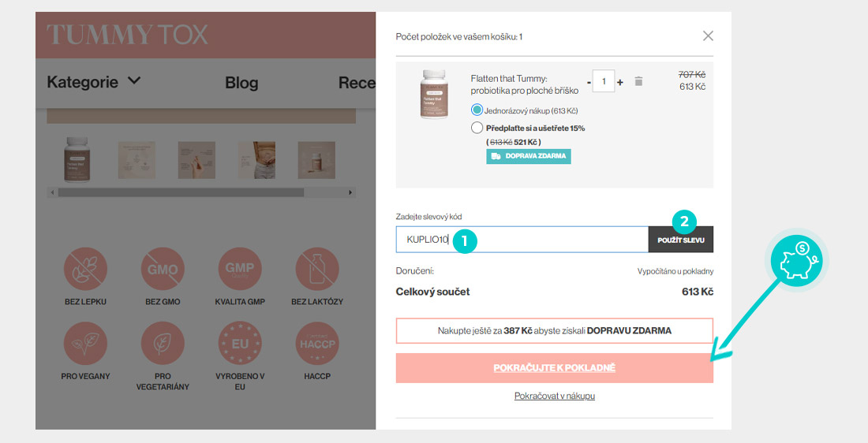Select the third gallery thumbnail
Screen dimensions: 868x443
(x=196, y=160)
